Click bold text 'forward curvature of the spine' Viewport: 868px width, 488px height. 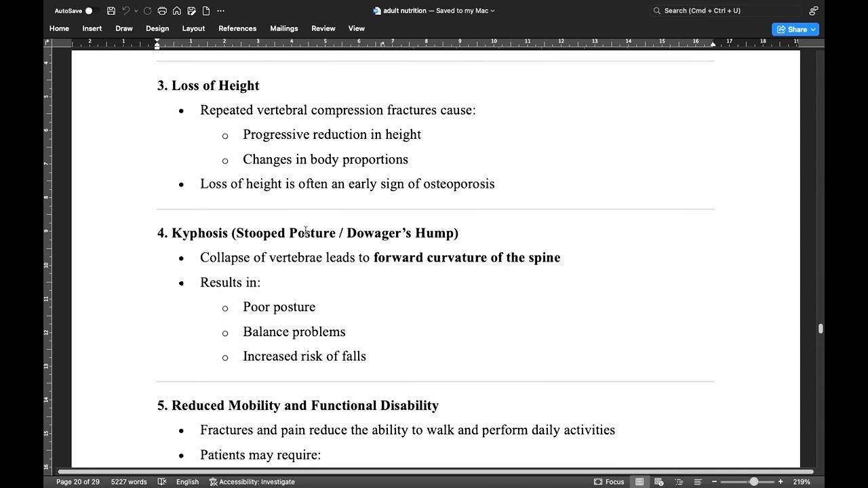467,258
